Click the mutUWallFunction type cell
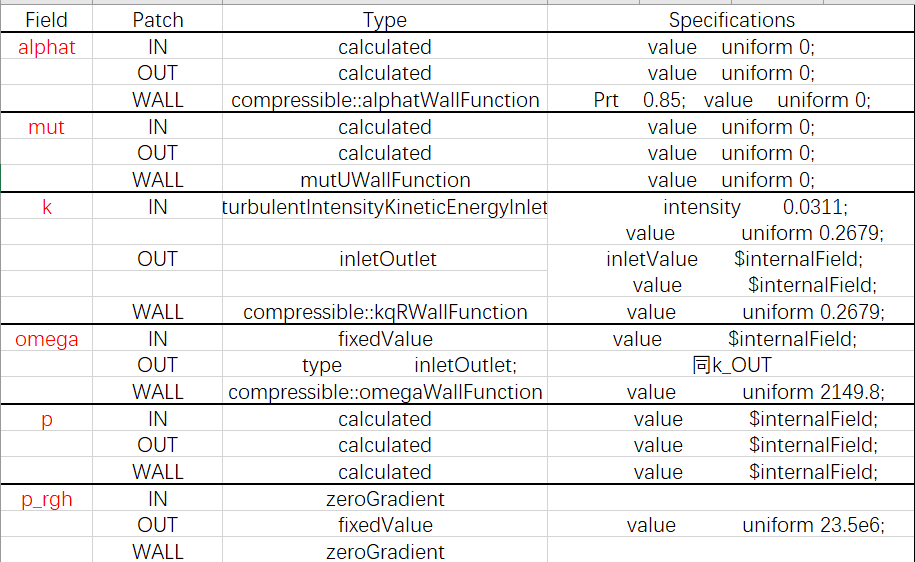 click(x=385, y=180)
